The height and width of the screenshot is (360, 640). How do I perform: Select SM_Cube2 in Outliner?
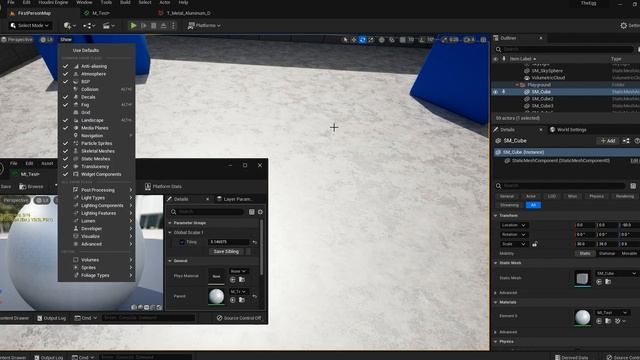click(x=542, y=99)
